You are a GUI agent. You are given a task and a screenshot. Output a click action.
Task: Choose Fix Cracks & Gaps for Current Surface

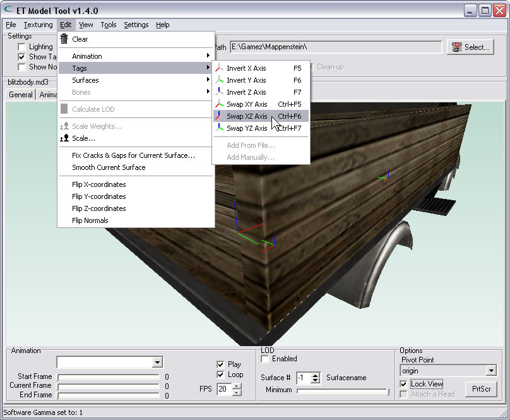tap(136, 155)
